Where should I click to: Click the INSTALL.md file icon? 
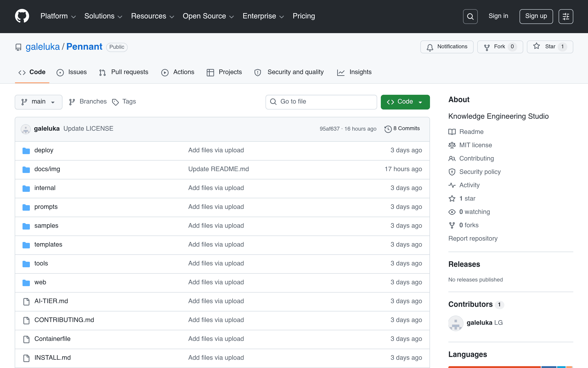pyautogui.click(x=26, y=358)
